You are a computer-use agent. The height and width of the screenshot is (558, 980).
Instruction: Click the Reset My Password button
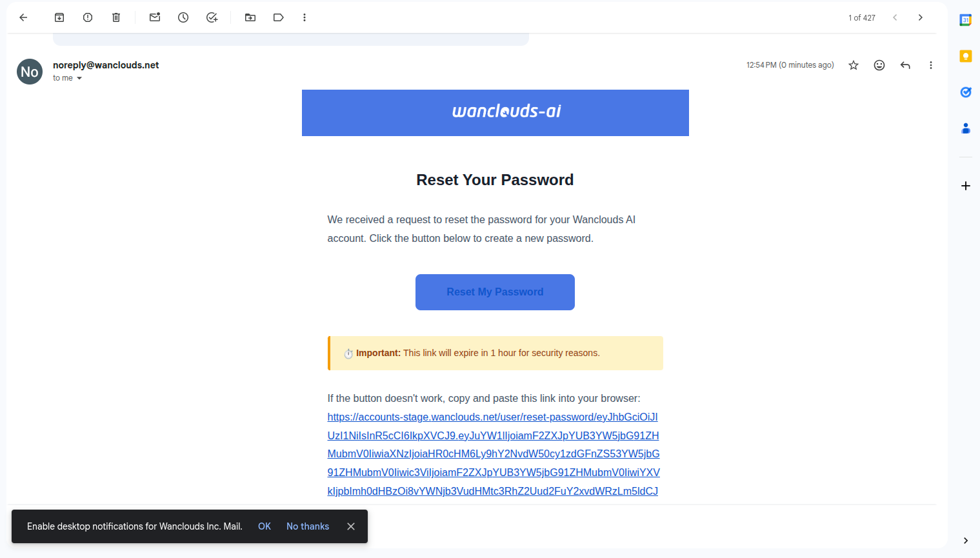[x=495, y=292]
